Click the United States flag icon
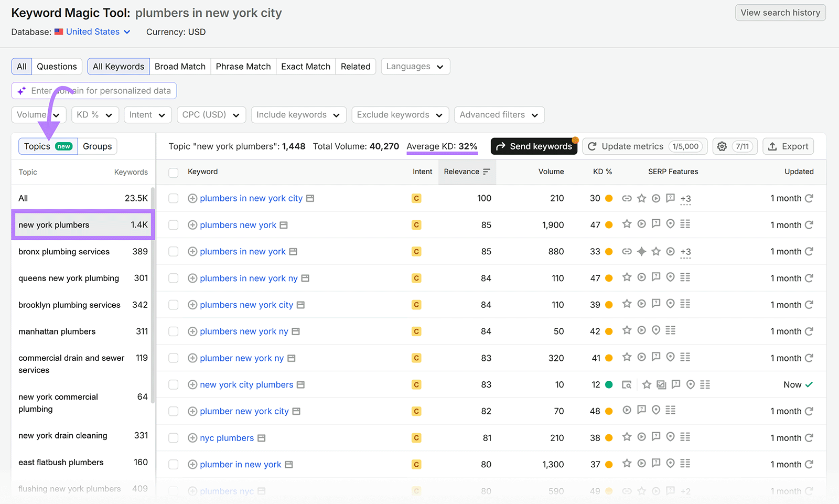 tap(59, 31)
